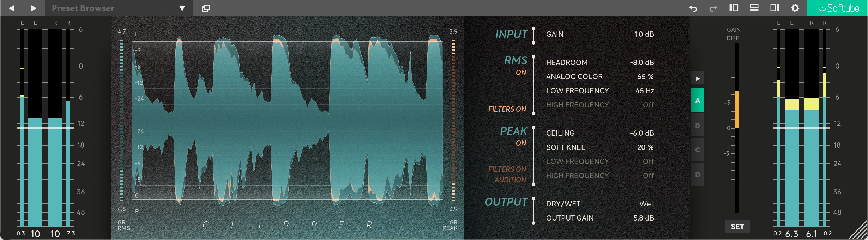The height and width of the screenshot is (240, 868).
Task: Select the OUTPUT GAIN 5.8 dB value
Action: (644, 218)
